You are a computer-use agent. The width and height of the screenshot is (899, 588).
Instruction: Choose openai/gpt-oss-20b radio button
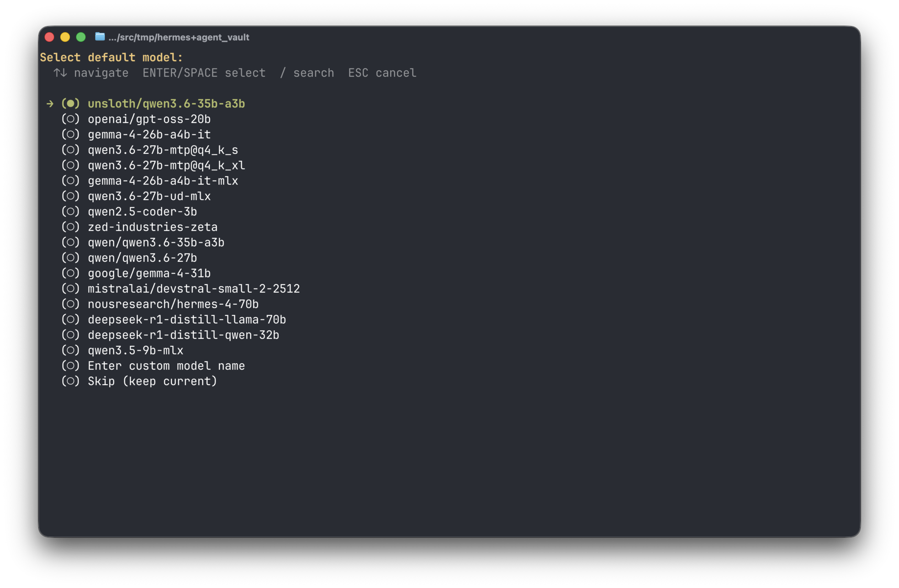tap(70, 119)
